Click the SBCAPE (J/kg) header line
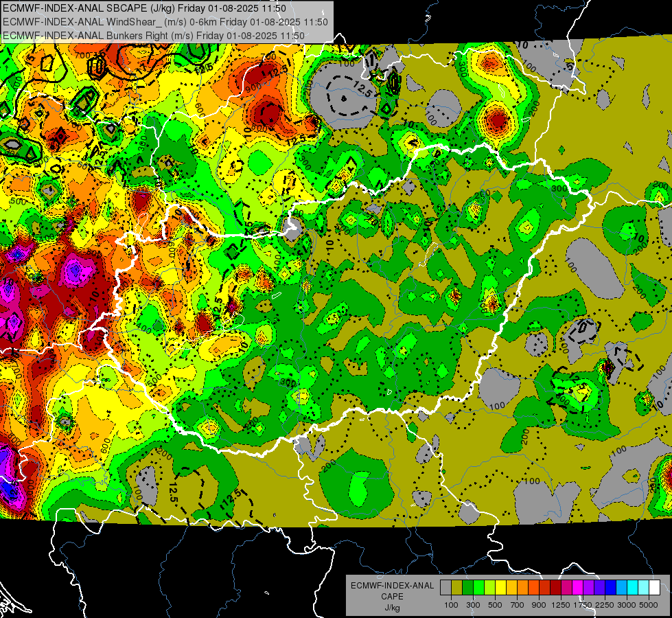Image resolution: width=672 pixels, height=618 pixels. coord(144,8)
